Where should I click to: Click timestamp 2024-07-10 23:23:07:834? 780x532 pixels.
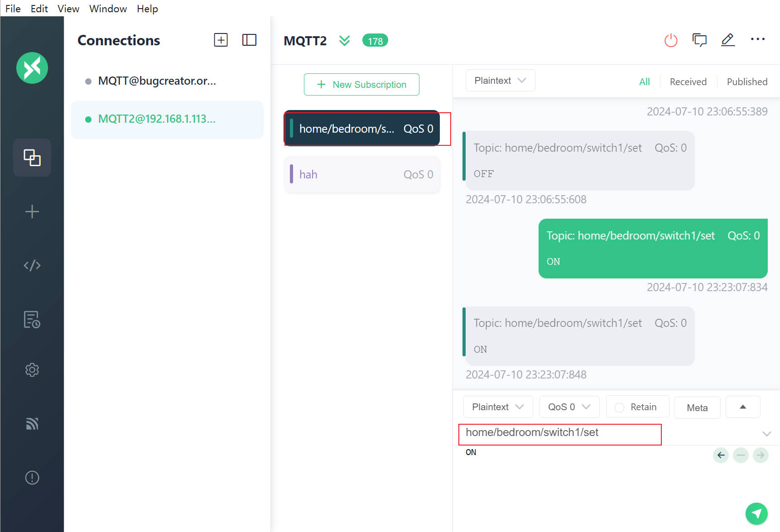[x=707, y=288]
